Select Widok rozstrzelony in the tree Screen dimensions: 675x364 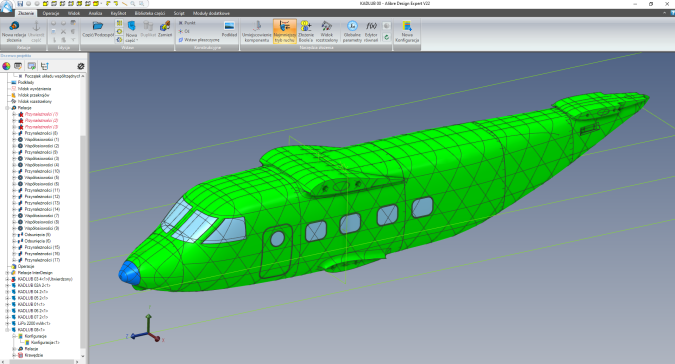[35, 102]
